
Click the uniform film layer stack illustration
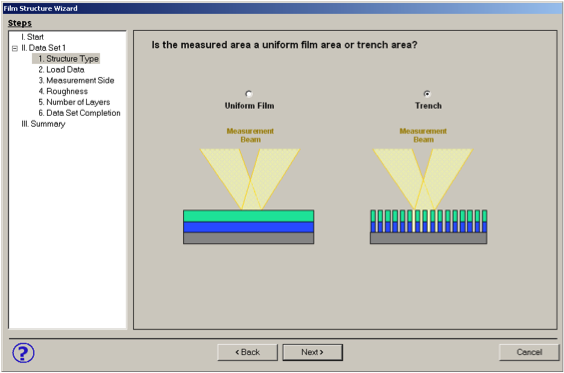pyautogui.click(x=249, y=227)
